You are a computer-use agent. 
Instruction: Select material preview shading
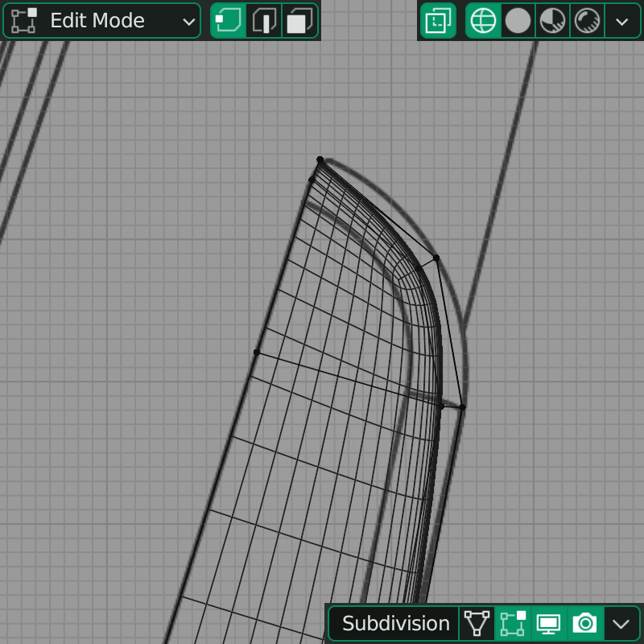552,21
